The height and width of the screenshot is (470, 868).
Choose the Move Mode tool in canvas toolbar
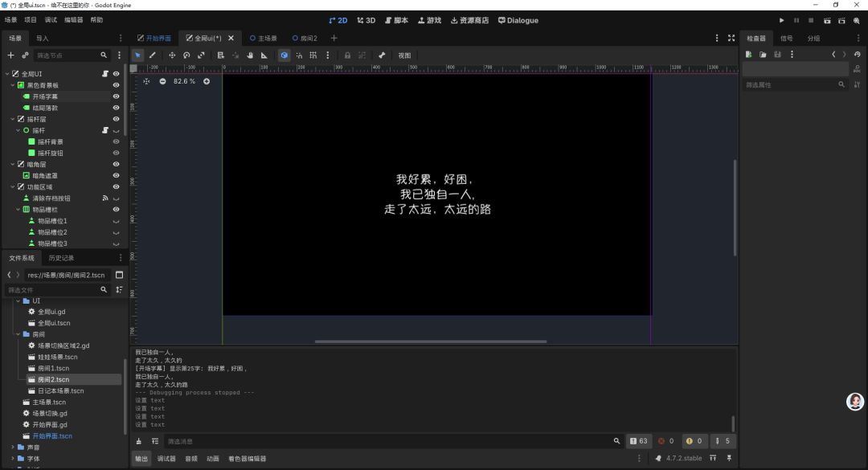tap(172, 55)
